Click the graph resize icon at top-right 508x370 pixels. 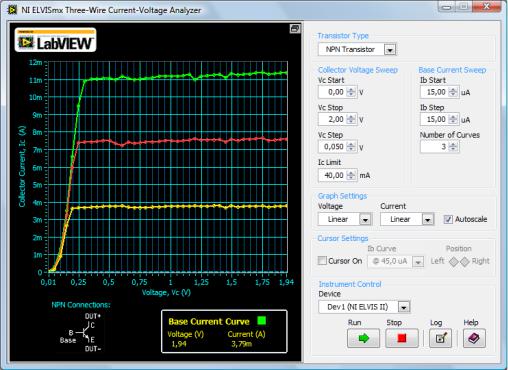click(295, 28)
